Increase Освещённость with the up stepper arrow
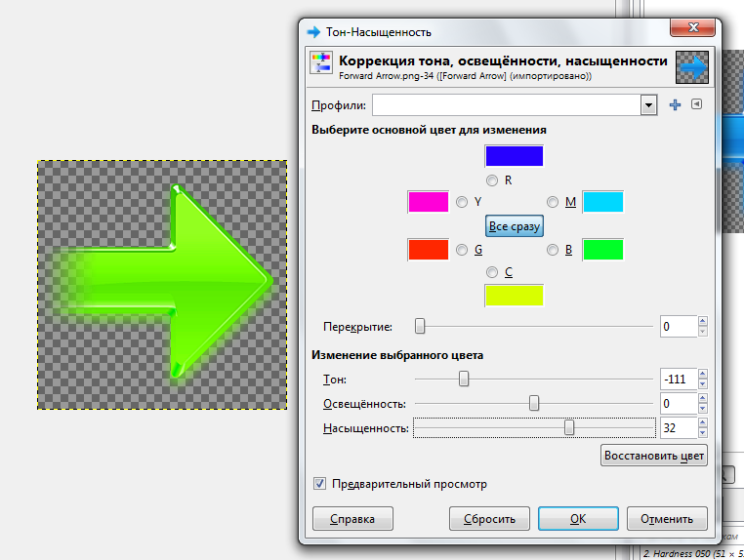 tap(703, 398)
